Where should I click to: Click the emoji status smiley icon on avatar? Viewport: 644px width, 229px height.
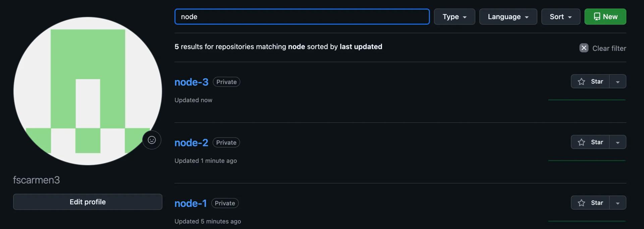point(152,140)
